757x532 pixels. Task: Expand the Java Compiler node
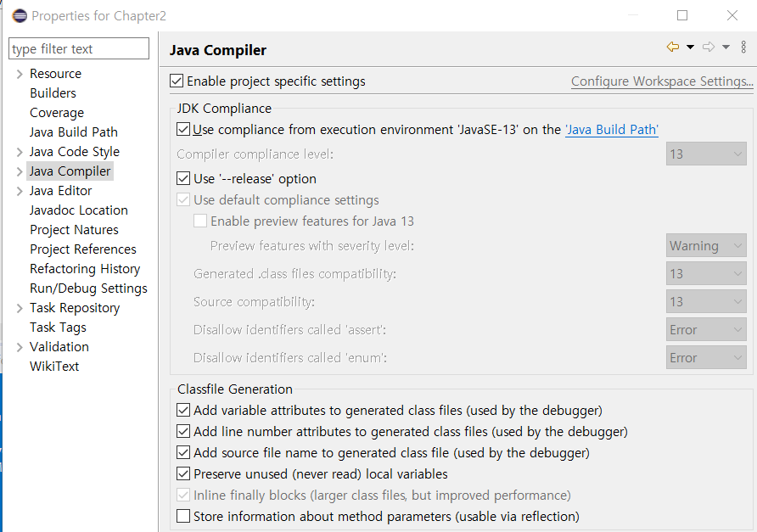tap(20, 171)
